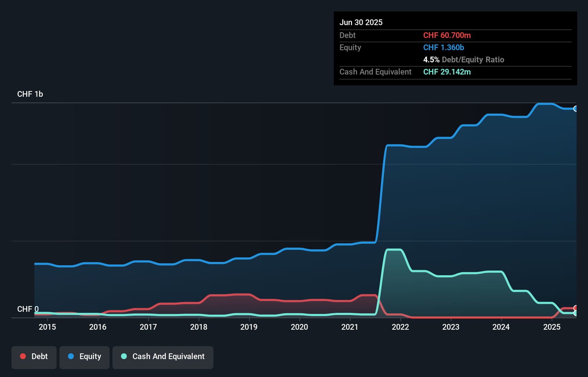Click the 2022 x-axis label
Image resolution: width=588 pixels, height=377 pixels.
[400, 327]
